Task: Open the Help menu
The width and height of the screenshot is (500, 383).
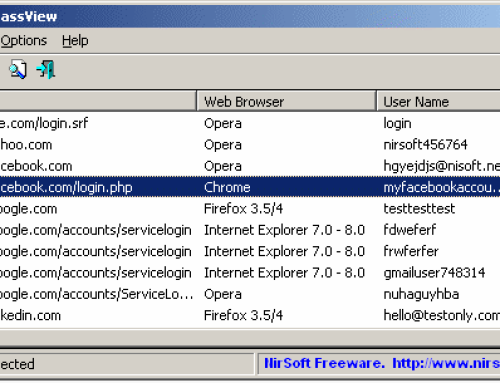Action: 75,41
